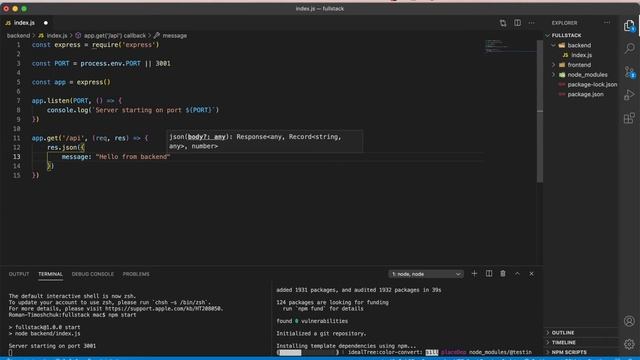Click 'Initialized a git repository.' terminal line
This screenshot has height=360, width=640.
coord(321,333)
